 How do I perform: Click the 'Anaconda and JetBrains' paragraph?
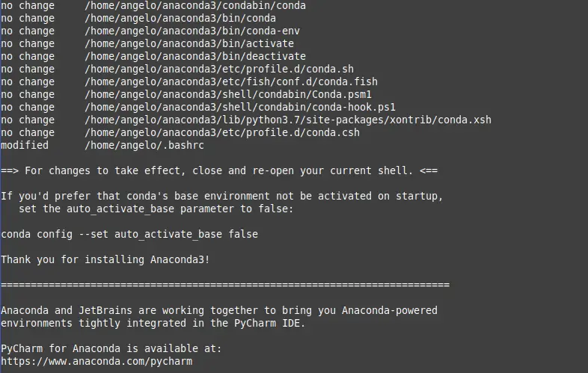click(219, 317)
